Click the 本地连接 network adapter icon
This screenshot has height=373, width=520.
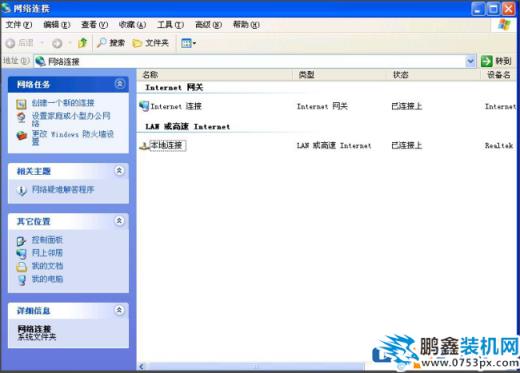144,146
